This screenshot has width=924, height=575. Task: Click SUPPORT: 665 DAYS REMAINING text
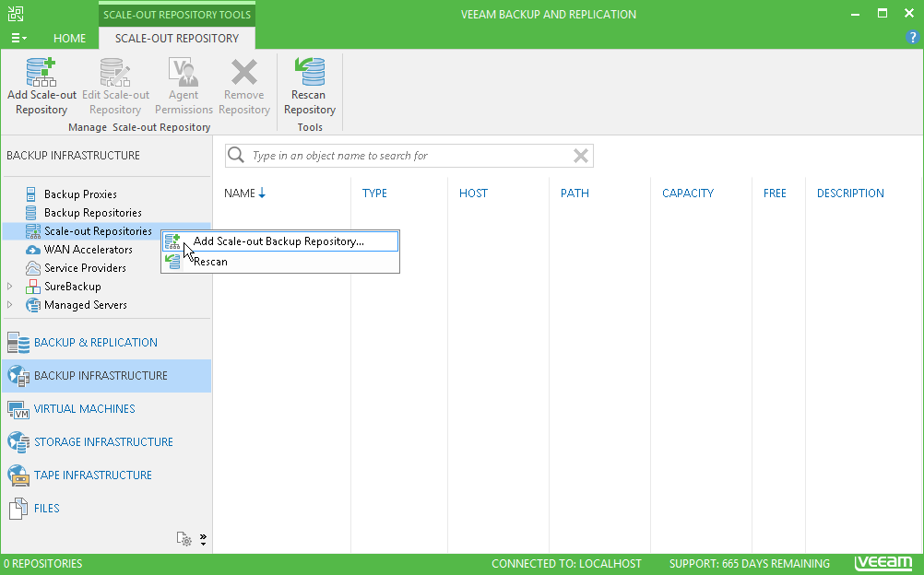(750, 564)
